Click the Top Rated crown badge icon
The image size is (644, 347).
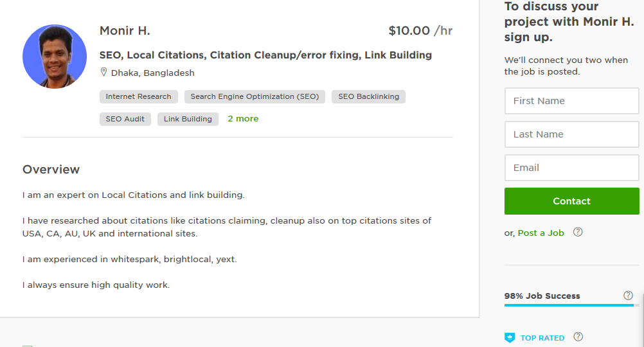pyautogui.click(x=510, y=337)
